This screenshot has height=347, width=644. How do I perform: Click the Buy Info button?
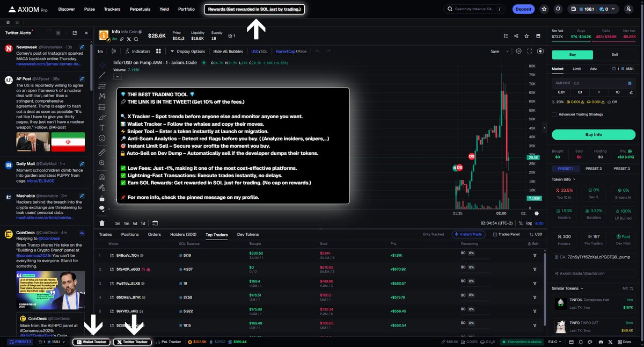tap(594, 134)
